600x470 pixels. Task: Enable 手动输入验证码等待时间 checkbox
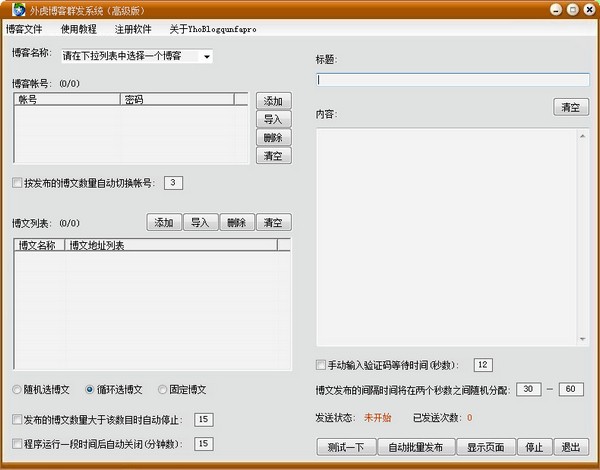[321, 365]
